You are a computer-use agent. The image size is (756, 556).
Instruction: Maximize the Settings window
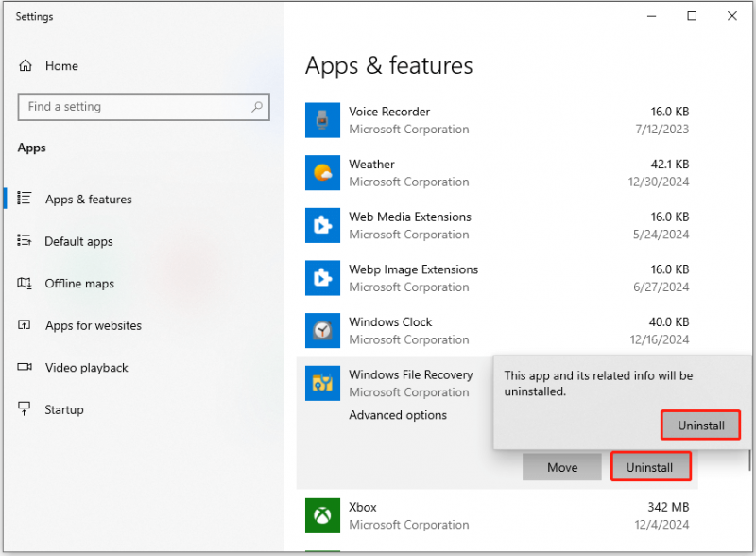pos(692,16)
